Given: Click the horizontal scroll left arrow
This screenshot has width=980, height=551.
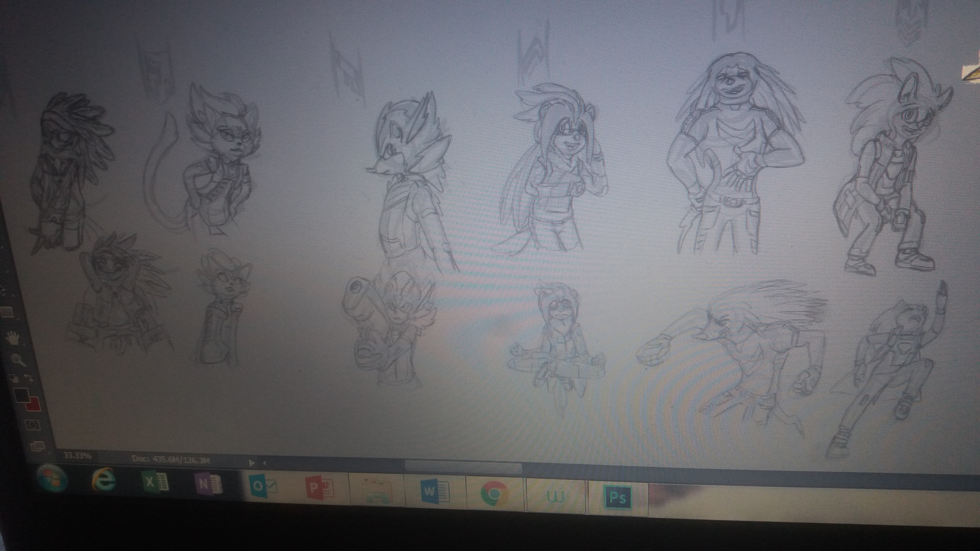Looking at the screenshot, I should (264, 463).
